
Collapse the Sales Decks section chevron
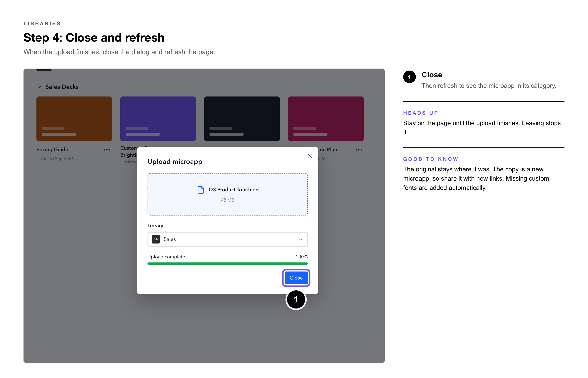[39, 87]
